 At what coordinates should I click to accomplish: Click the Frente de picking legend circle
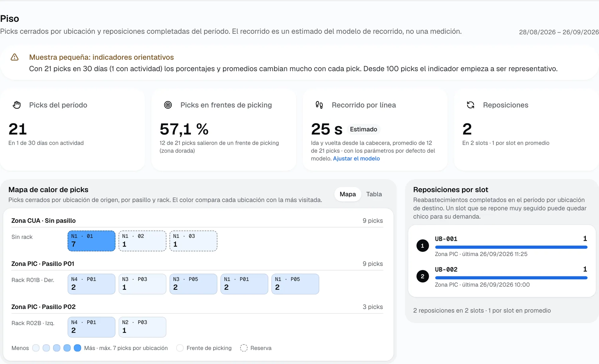(180, 348)
